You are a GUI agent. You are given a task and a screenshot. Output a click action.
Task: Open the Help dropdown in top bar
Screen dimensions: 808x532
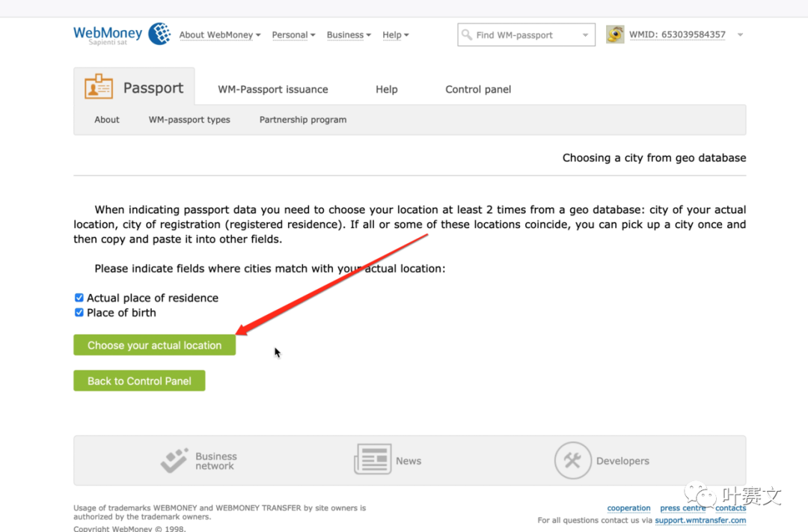coord(396,35)
